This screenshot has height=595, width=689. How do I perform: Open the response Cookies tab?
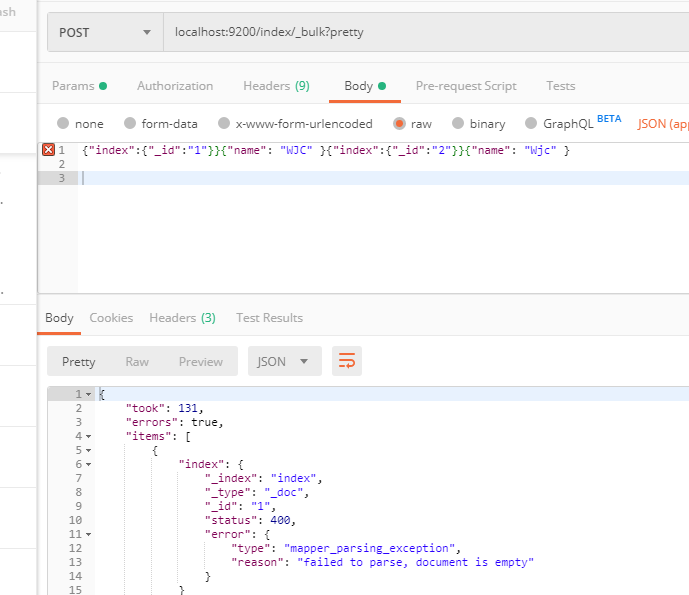tap(111, 318)
